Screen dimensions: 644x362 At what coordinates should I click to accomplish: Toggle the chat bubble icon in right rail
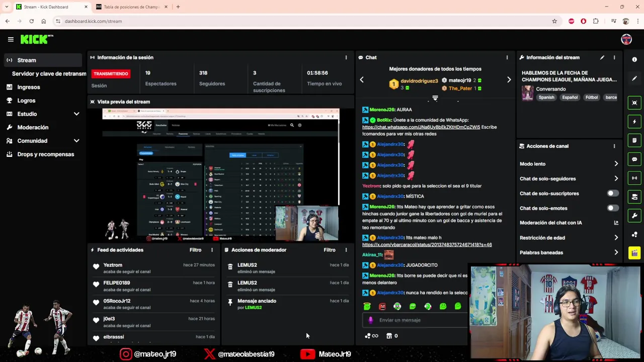(634, 159)
